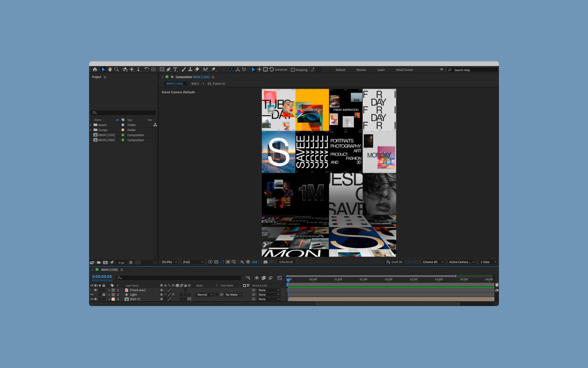This screenshot has height=368, width=588.
Task: Switch to the Review workspace tab
Action: tap(361, 70)
